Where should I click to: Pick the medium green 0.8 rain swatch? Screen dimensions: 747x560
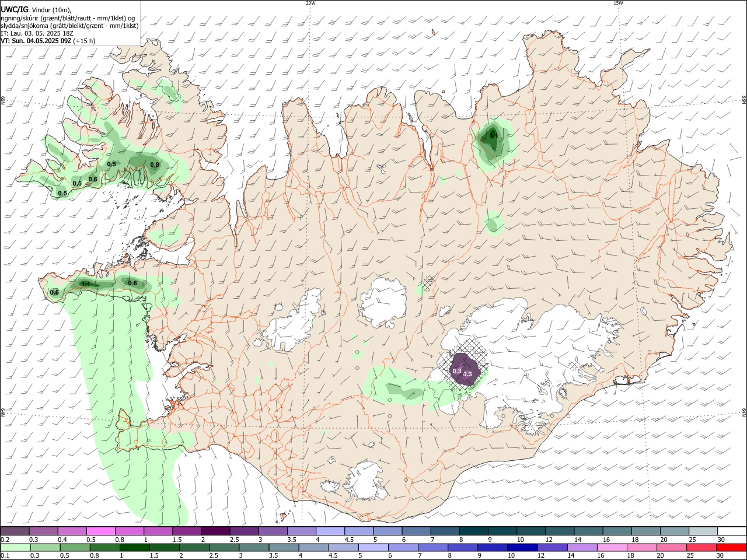pyautogui.click(x=104, y=547)
